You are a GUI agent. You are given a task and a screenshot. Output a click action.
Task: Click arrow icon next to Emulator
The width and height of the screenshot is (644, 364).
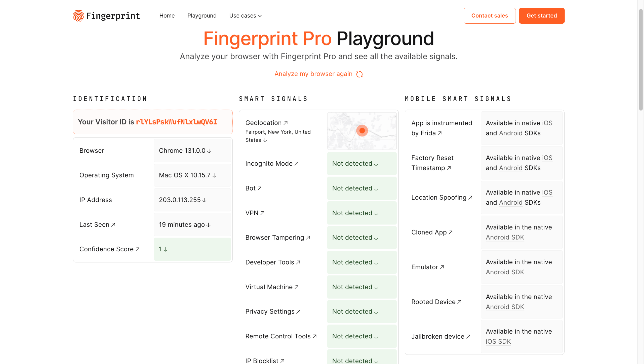(x=442, y=267)
